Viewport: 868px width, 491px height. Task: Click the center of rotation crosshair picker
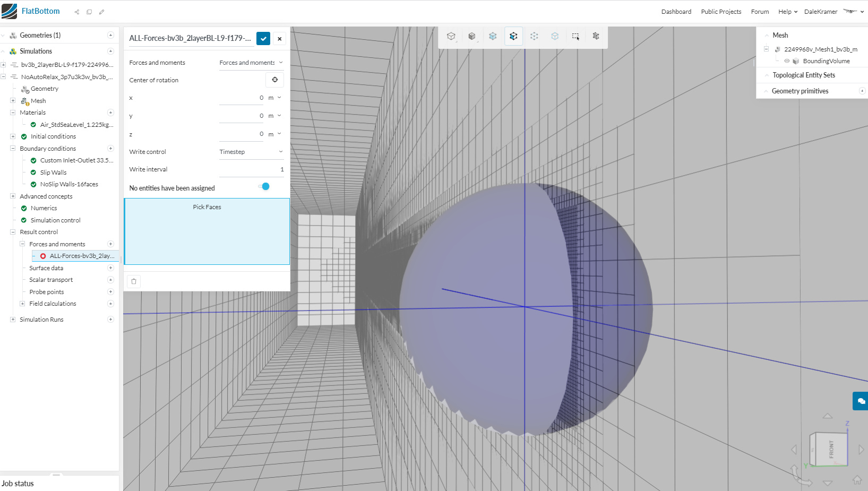[274, 80]
